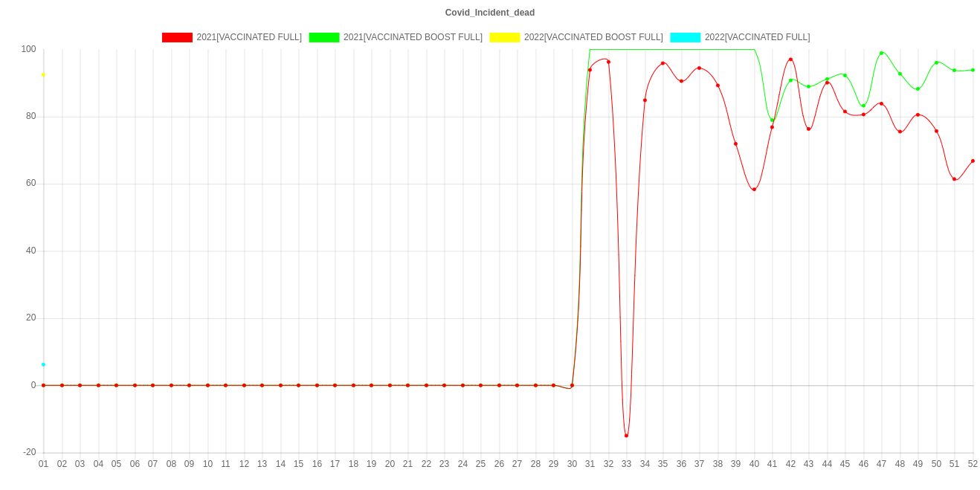Select the red low point at week 51

[x=954, y=179]
